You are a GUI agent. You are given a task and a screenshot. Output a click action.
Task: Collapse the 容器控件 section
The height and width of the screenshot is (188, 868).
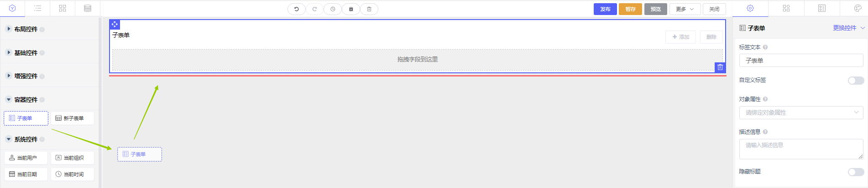pos(26,100)
